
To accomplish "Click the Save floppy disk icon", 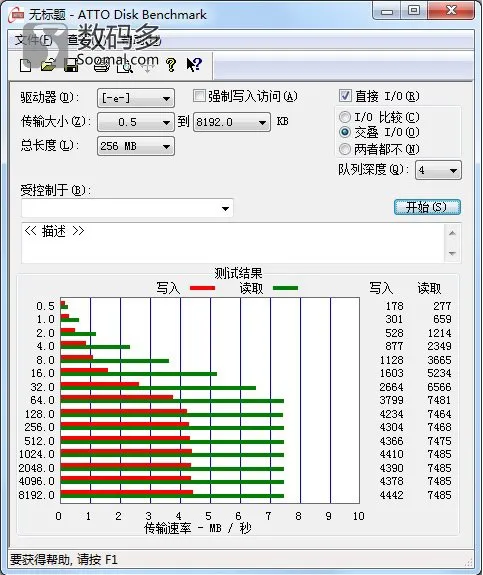I will (x=72, y=65).
